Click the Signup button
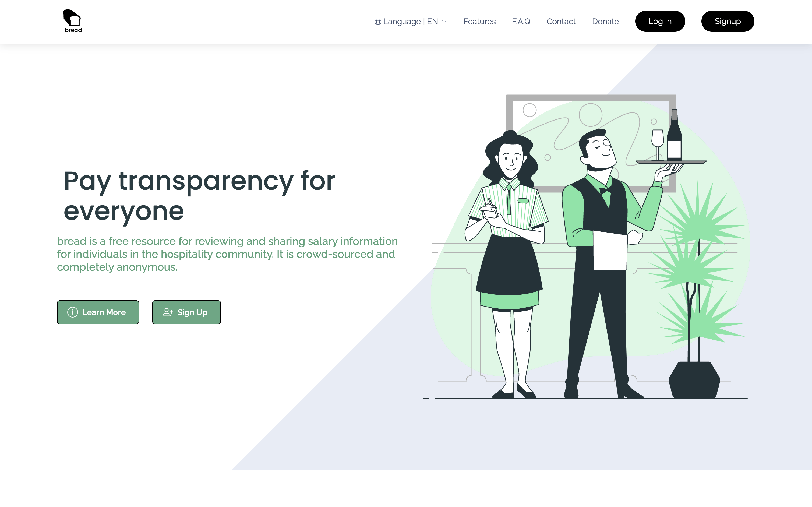812x507 pixels. [727, 21]
